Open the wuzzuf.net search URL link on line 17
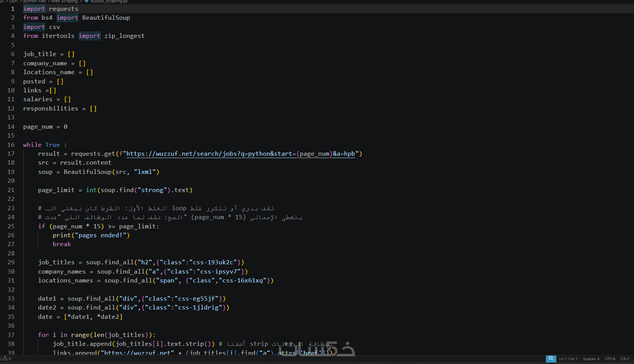 [241, 154]
